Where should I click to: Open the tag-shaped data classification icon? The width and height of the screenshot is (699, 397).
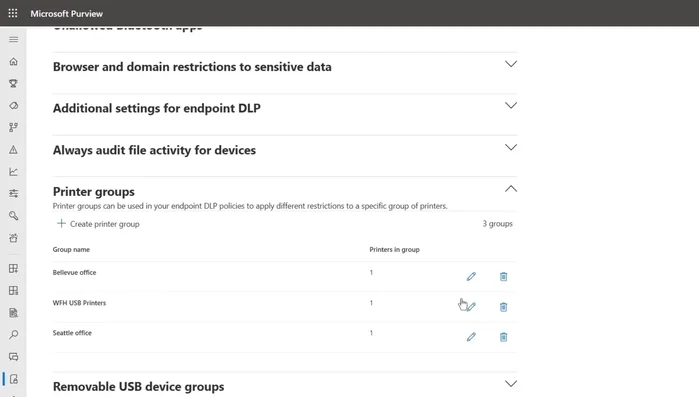[x=13, y=106]
